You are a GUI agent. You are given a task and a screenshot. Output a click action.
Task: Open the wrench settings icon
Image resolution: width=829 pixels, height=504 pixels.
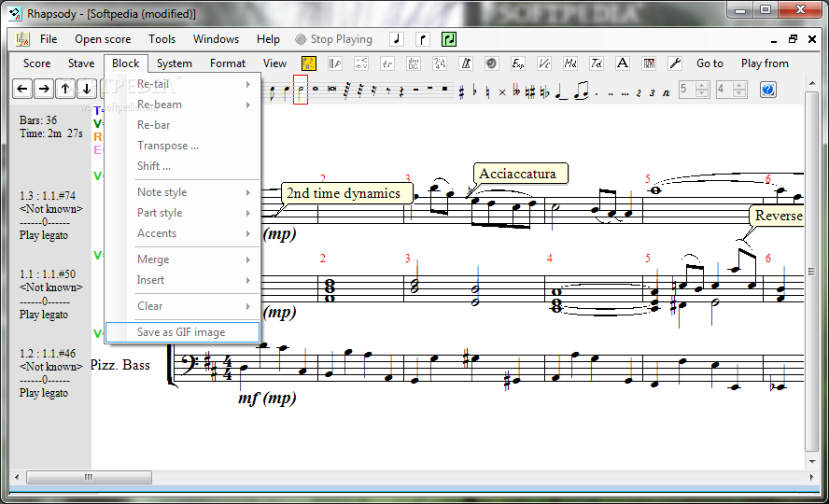[x=675, y=63]
